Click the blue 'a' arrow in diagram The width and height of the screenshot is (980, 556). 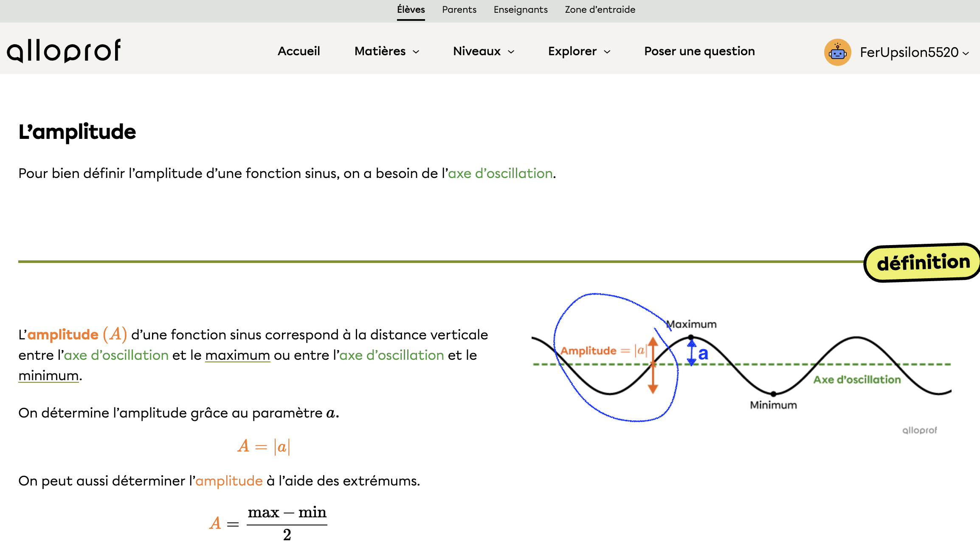click(692, 353)
